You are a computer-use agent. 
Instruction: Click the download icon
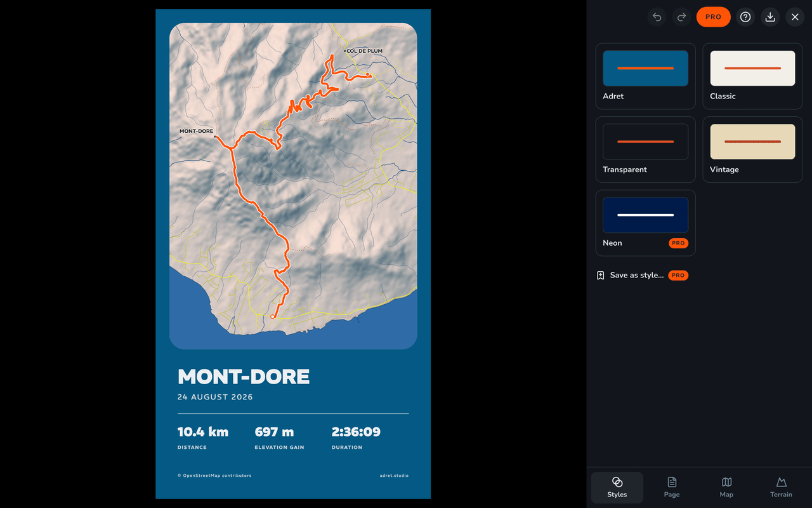coord(770,17)
